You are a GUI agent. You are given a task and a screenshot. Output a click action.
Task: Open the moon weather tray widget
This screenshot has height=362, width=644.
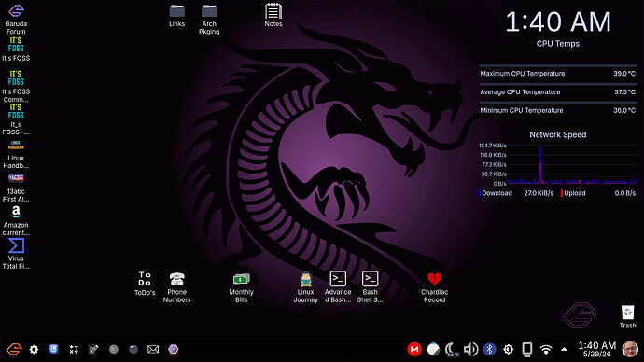(452, 349)
